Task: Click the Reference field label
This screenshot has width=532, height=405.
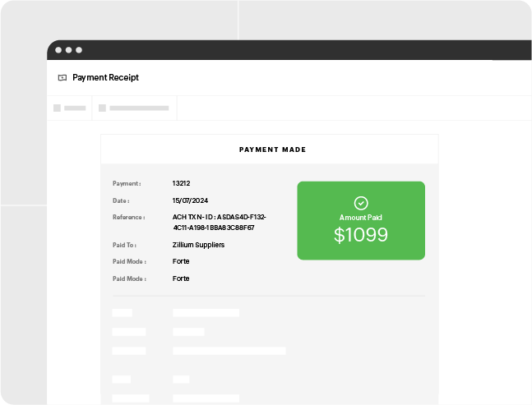Action: coord(128,217)
